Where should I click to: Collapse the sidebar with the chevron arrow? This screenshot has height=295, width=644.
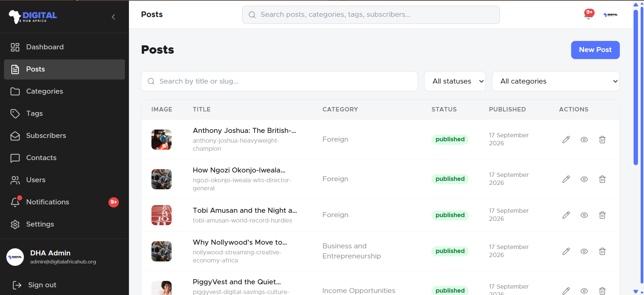(113, 17)
